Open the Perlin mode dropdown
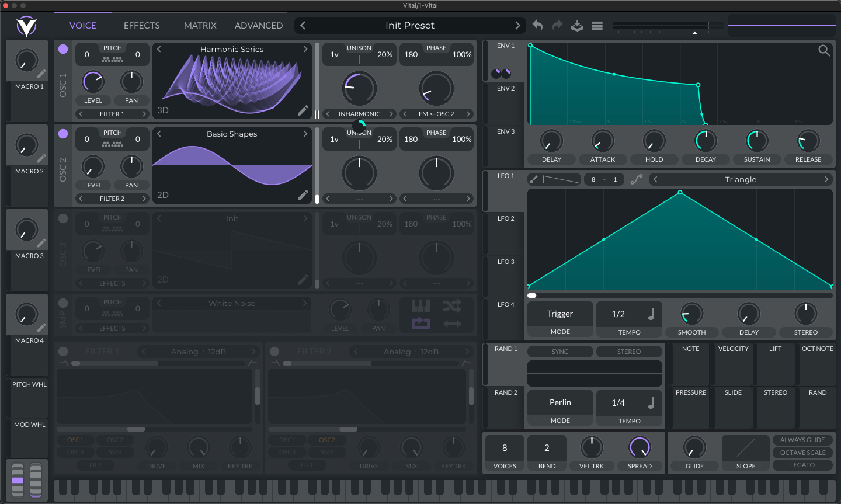Image resolution: width=841 pixels, height=504 pixels. (x=560, y=402)
